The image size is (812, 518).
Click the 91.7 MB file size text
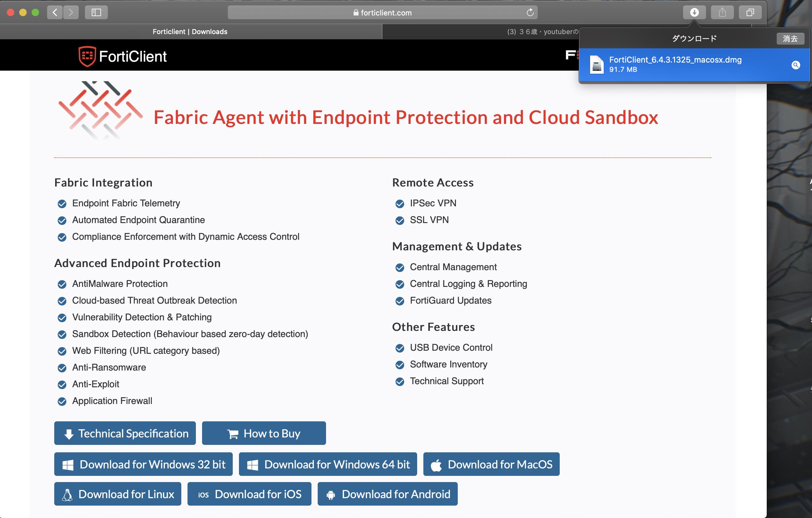623,69
